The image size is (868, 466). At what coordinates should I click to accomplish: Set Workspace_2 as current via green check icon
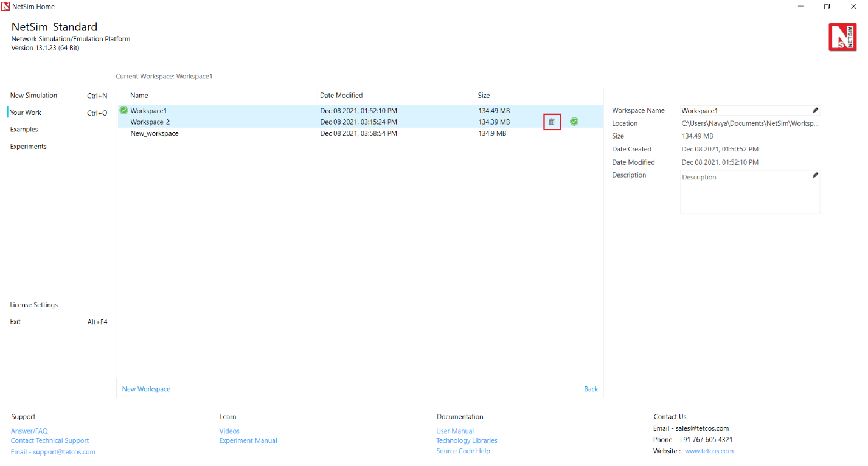(574, 122)
